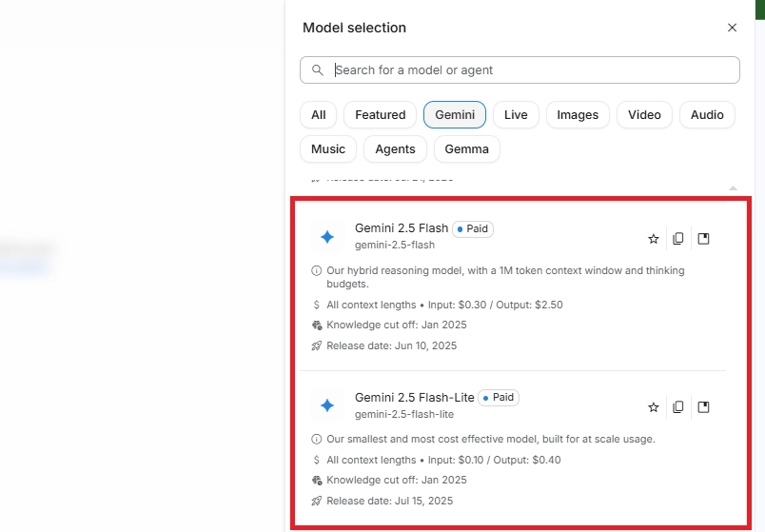Click the info icon beside hybrid reasoning description
Image resolution: width=765 pixels, height=532 pixels.
pos(317,270)
